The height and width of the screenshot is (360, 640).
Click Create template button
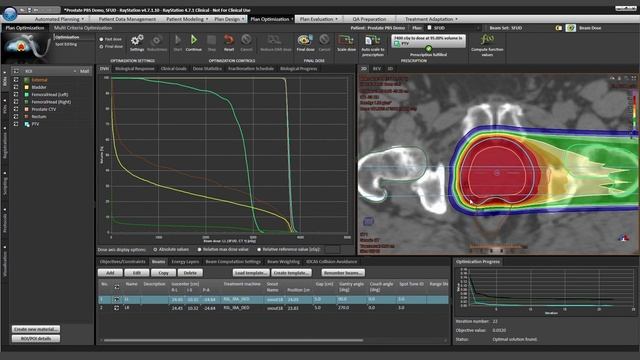(x=291, y=273)
